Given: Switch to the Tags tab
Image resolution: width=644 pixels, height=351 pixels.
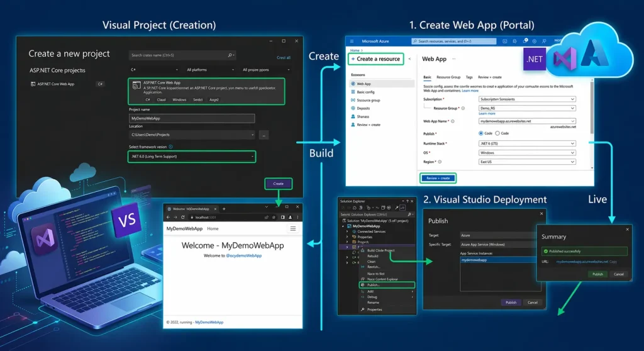Looking at the screenshot, I should 469,77.
